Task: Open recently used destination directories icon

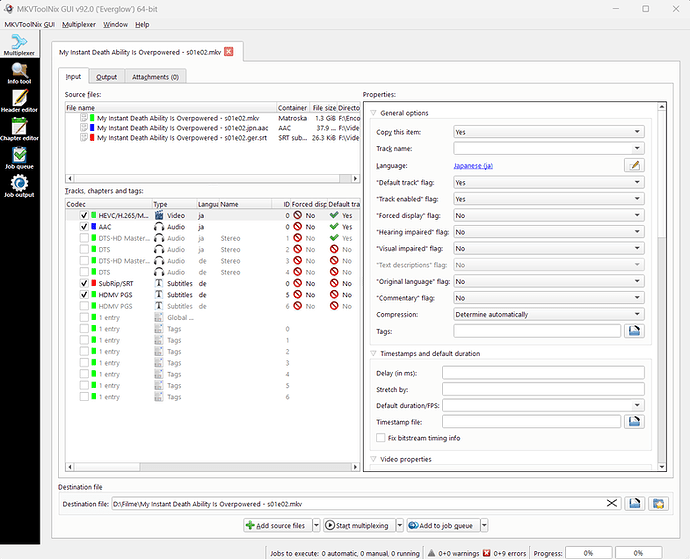Action: 658,504
